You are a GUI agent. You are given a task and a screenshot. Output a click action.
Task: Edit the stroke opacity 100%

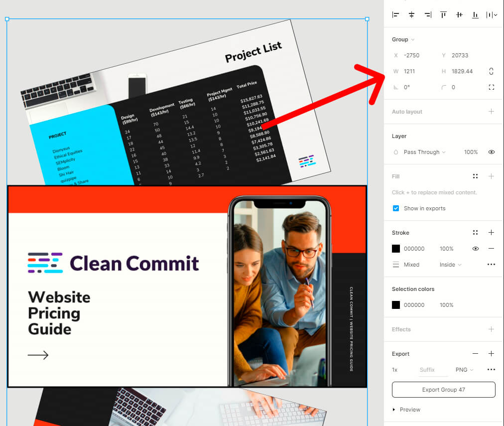[x=446, y=249]
